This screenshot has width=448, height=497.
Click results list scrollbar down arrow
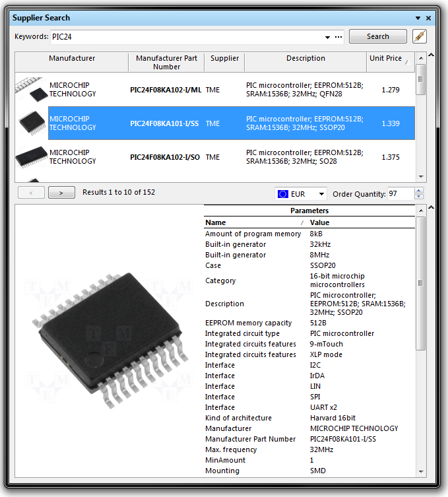421,176
